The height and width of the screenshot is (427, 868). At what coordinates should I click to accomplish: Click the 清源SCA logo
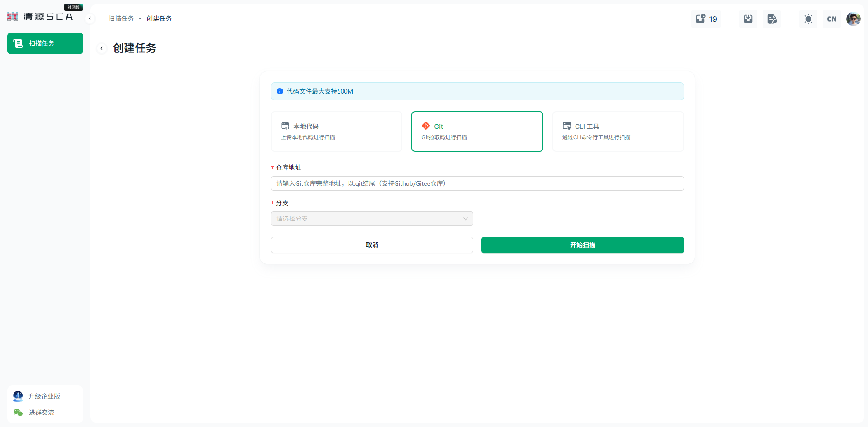(x=41, y=16)
